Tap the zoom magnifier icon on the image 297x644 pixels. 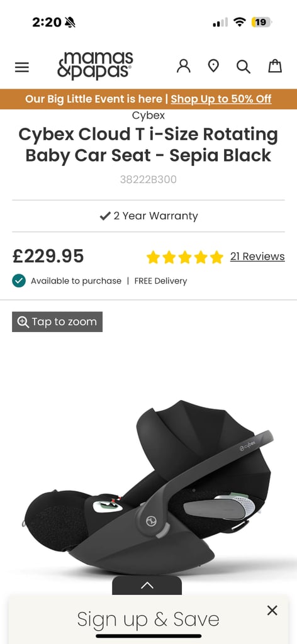pos(23,321)
